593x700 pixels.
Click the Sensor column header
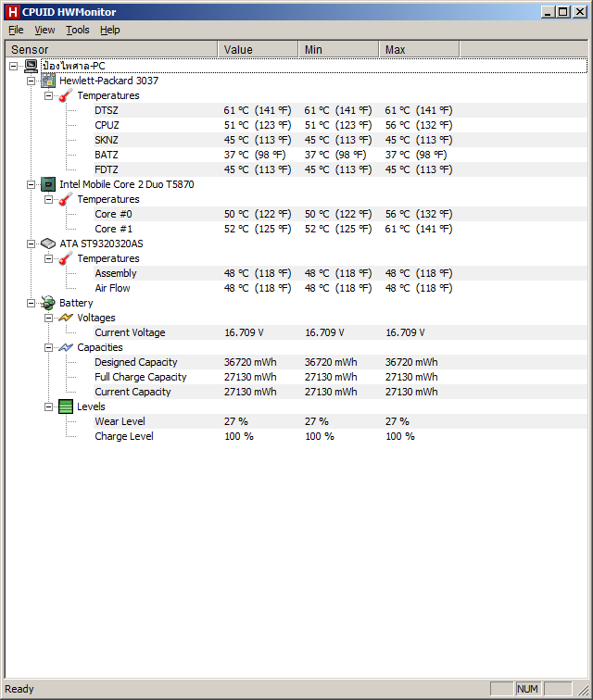pyautogui.click(x=111, y=49)
